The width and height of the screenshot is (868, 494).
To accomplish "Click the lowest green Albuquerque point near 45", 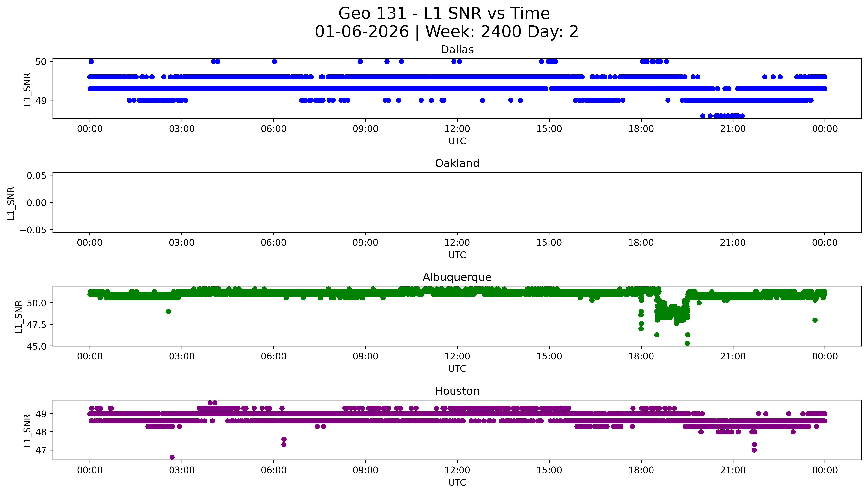I will coord(687,343).
